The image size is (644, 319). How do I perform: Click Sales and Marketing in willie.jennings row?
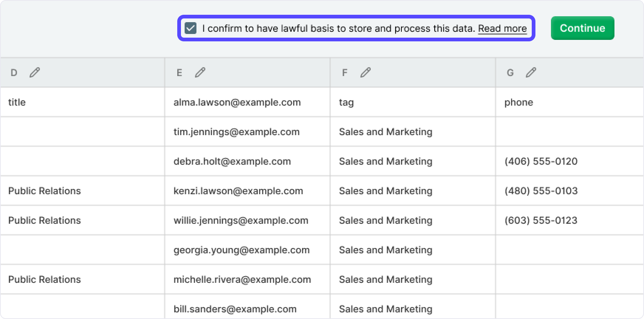pyautogui.click(x=413, y=220)
